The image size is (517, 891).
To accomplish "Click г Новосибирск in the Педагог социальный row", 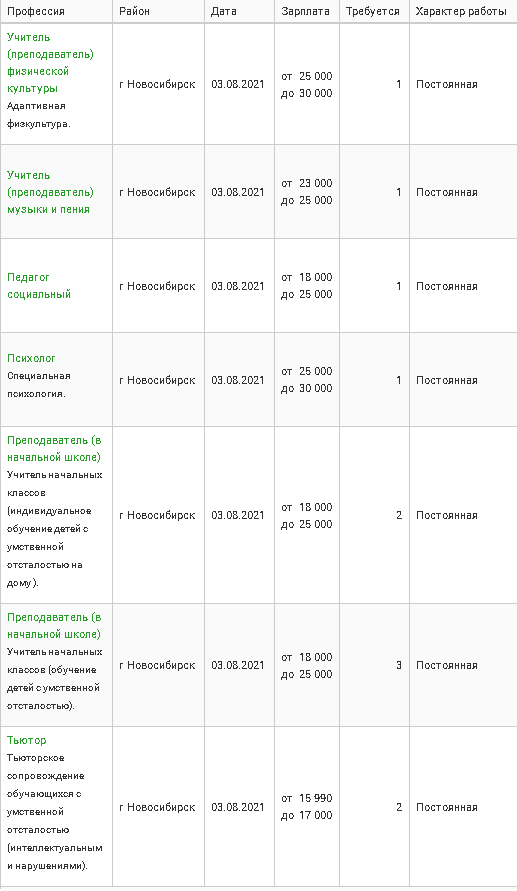I will click(157, 286).
